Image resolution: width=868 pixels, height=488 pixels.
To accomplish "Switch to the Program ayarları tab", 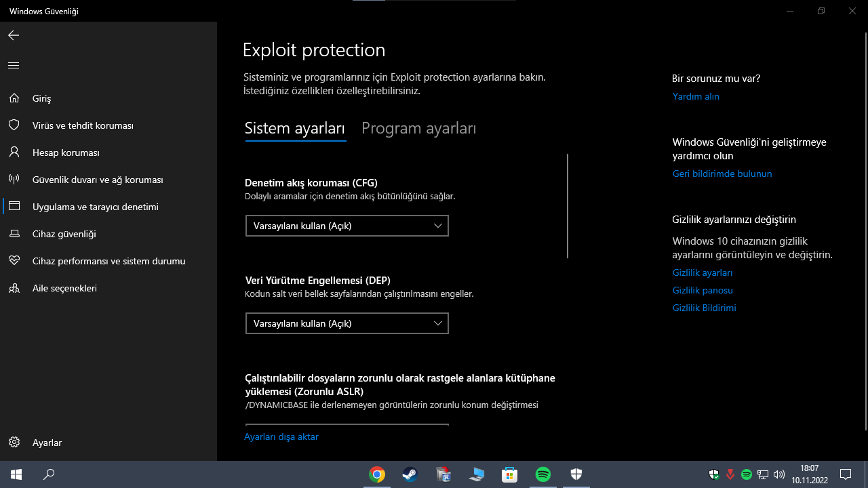I will tap(419, 129).
